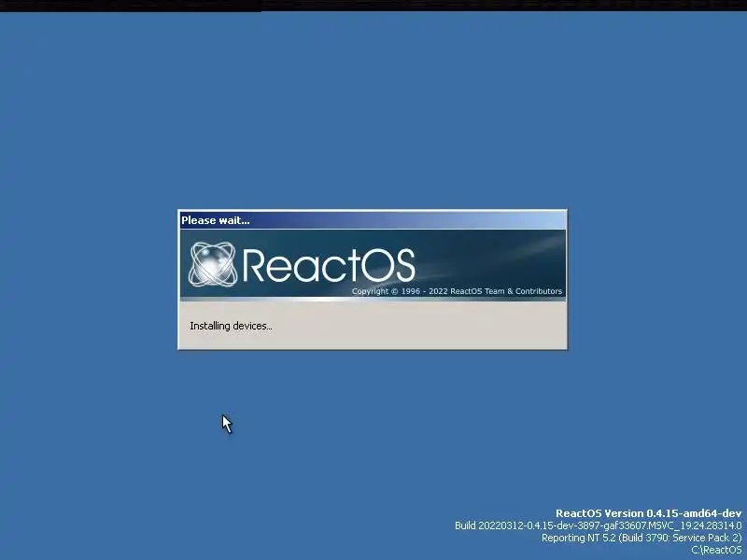Click the "Please wait..." title bar
747x560 pixels.
tap(373, 220)
